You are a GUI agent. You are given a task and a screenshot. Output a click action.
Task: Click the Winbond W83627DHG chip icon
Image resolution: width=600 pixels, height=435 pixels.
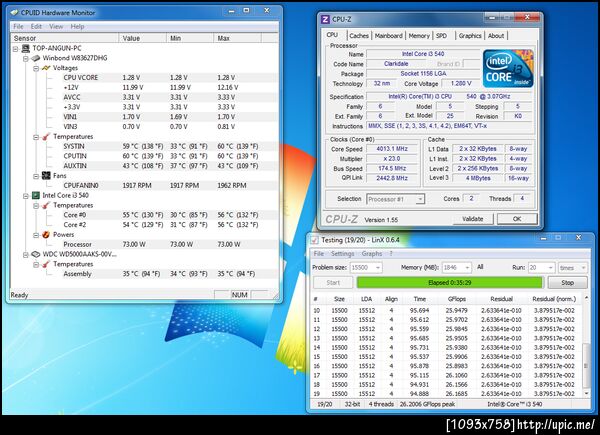point(36,58)
